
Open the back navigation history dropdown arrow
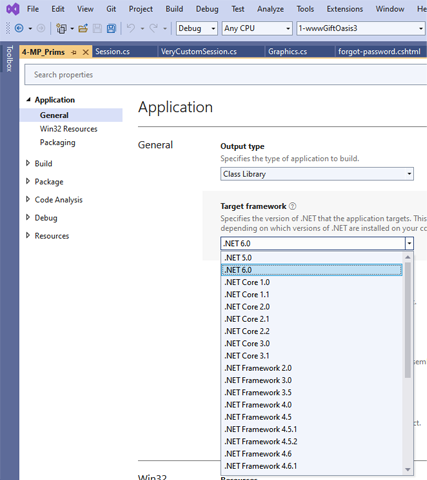[30, 29]
